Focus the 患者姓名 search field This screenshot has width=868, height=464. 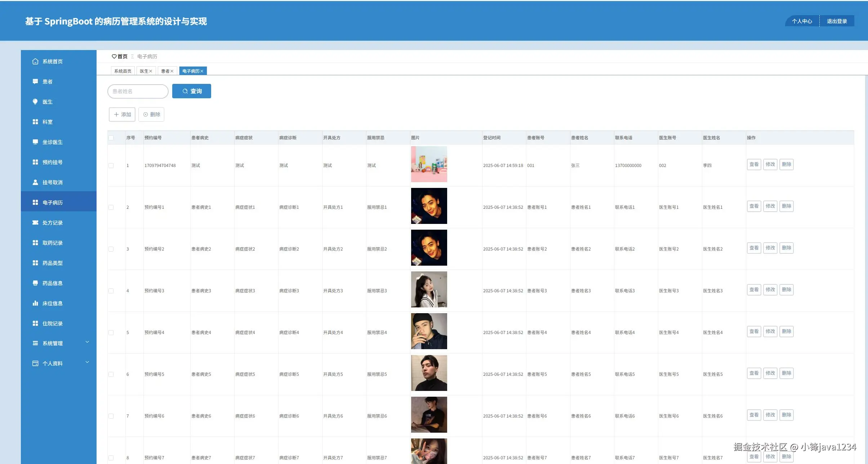pos(138,91)
